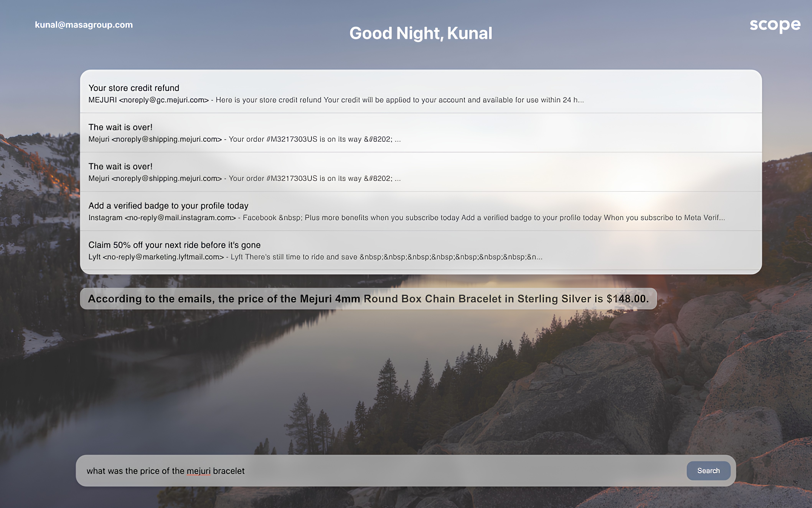The width and height of the screenshot is (812, 508).
Task: Open 'Add a verified badge' Instagram email
Action: coord(168,206)
